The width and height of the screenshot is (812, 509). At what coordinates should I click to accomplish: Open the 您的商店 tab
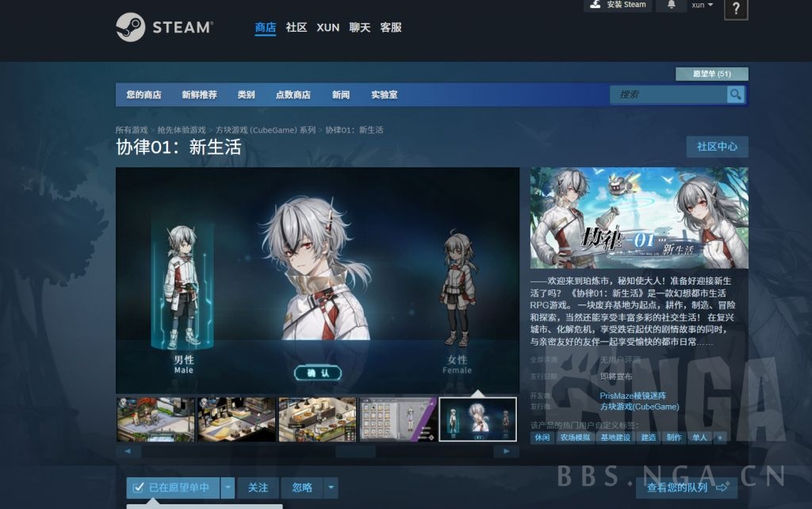pyautogui.click(x=144, y=95)
